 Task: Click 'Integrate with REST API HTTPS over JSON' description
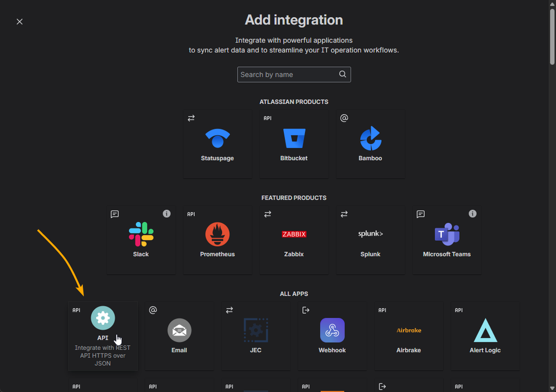point(102,355)
